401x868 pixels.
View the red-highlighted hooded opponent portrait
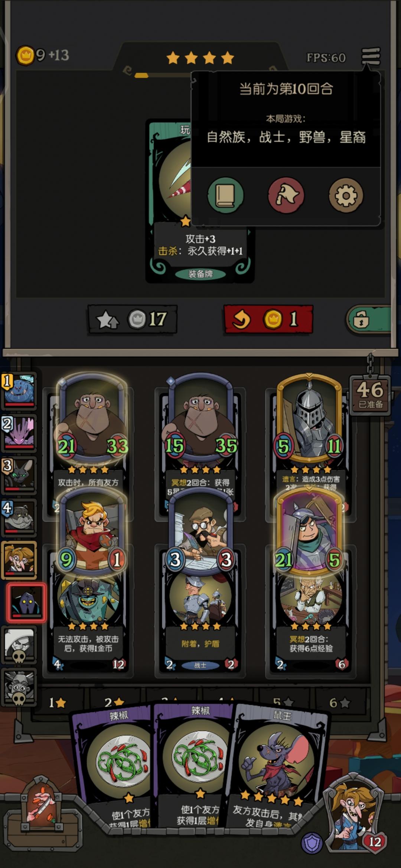pos(26,602)
